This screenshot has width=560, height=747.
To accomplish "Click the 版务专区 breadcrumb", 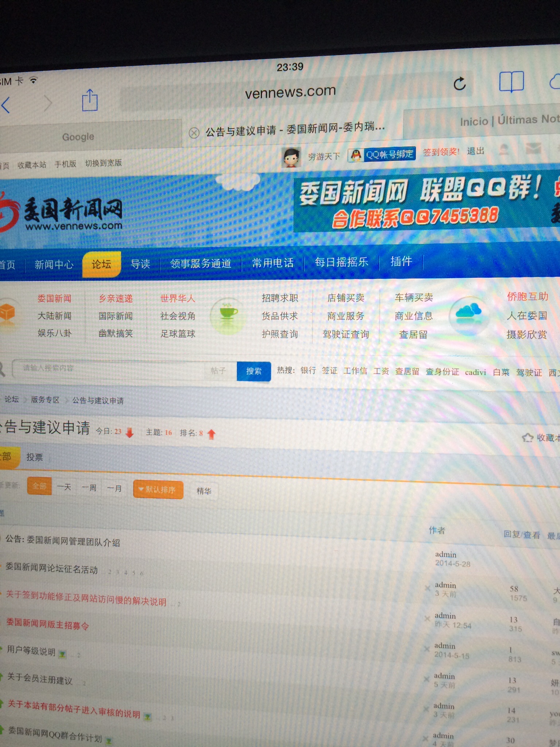I will pyautogui.click(x=45, y=400).
